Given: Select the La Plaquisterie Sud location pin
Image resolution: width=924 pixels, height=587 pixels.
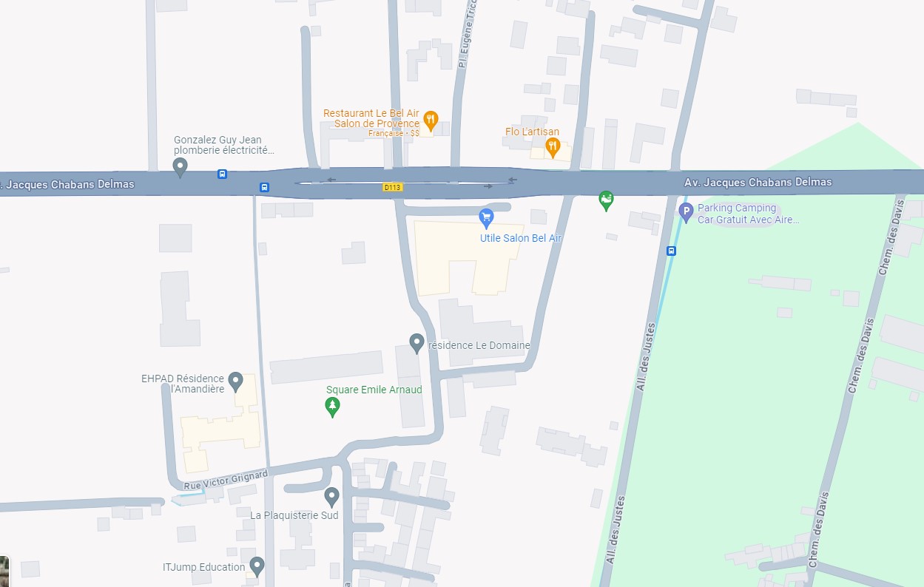Looking at the screenshot, I should [x=331, y=497].
